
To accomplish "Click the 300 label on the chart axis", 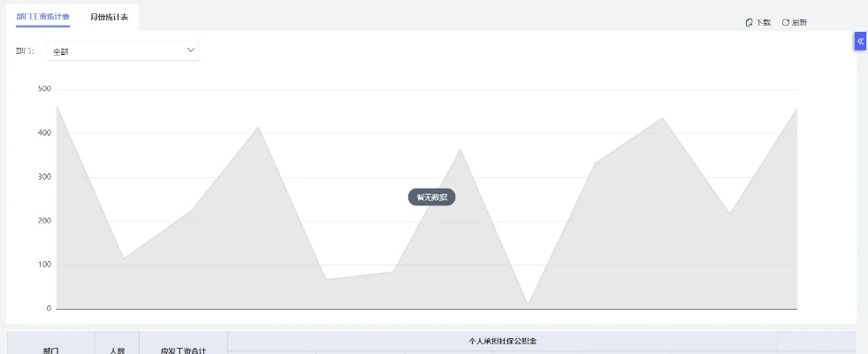I will click(x=44, y=177).
